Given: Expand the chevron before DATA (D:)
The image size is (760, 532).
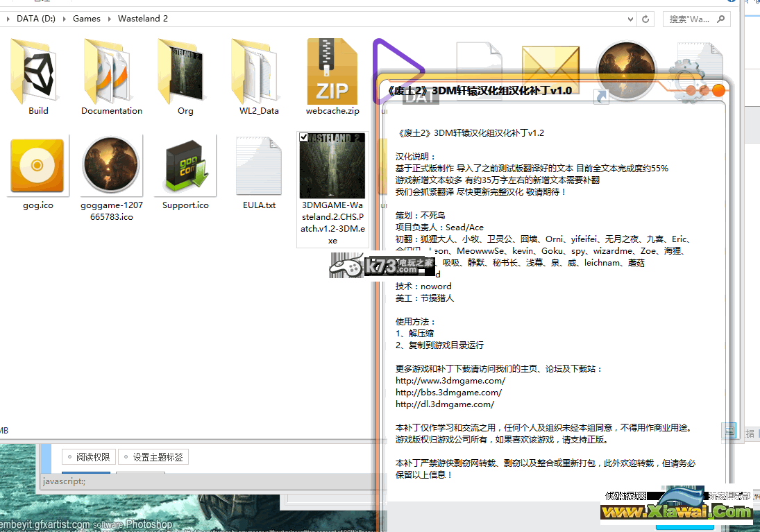Looking at the screenshot, I should pos(8,19).
